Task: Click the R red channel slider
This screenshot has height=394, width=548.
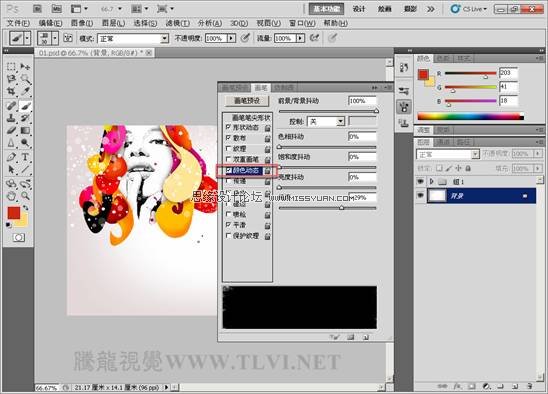Action: coord(470,74)
